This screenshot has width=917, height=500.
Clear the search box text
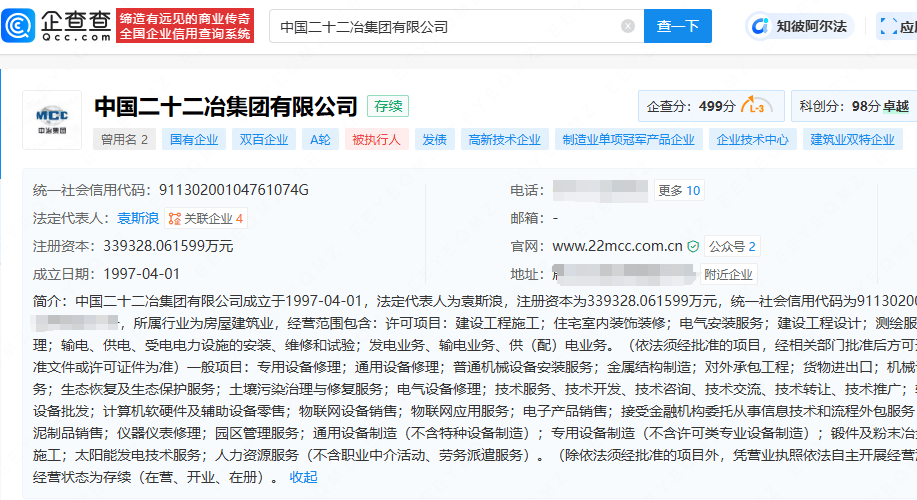tap(627, 26)
